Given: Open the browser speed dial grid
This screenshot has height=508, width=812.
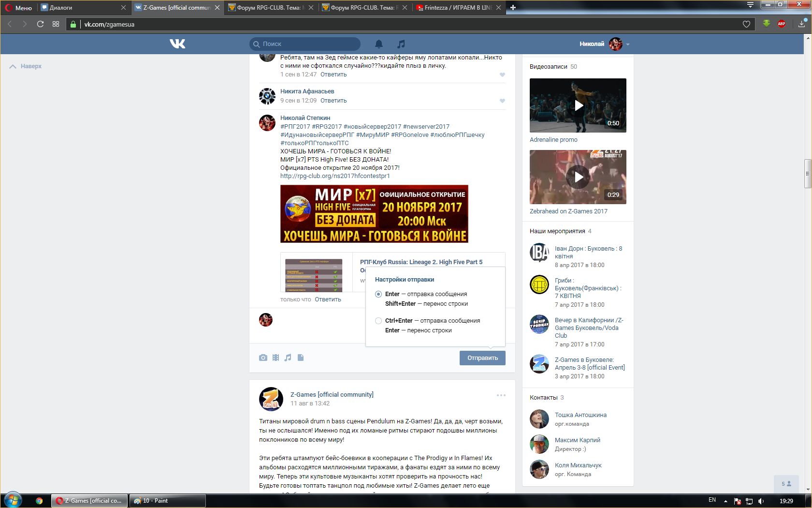Looking at the screenshot, I should click(56, 24).
